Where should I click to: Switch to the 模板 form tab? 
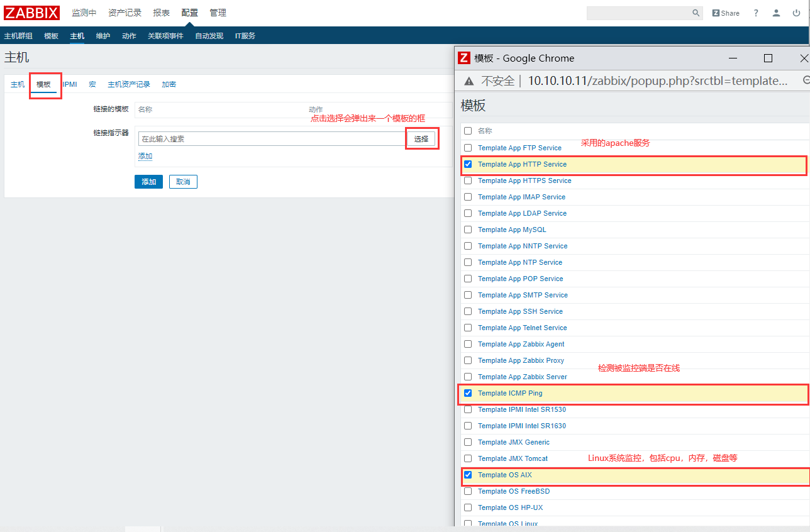[43, 84]
